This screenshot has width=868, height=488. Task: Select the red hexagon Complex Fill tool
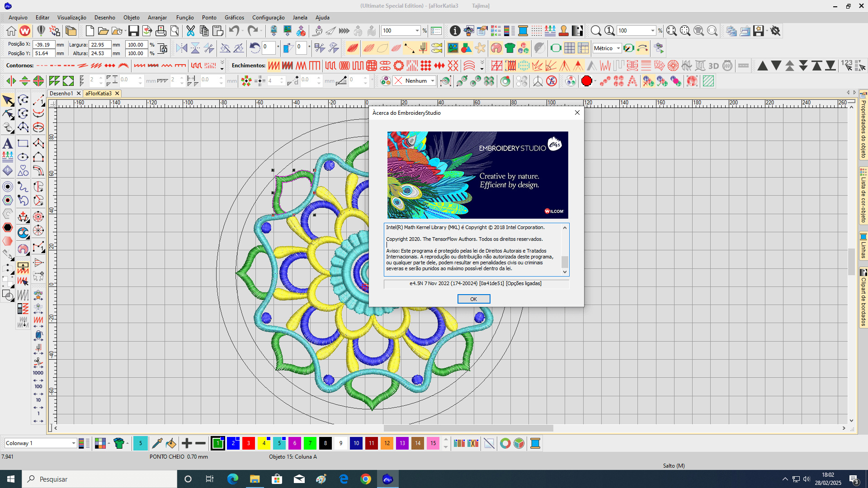7,228
